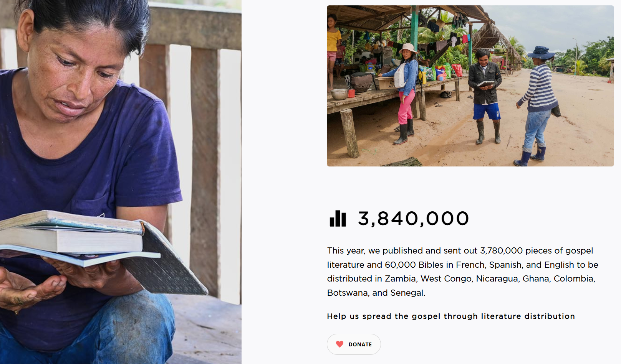Click the 'This year, we published' paragraph
The image size is (621, 364).
(462, 272)
